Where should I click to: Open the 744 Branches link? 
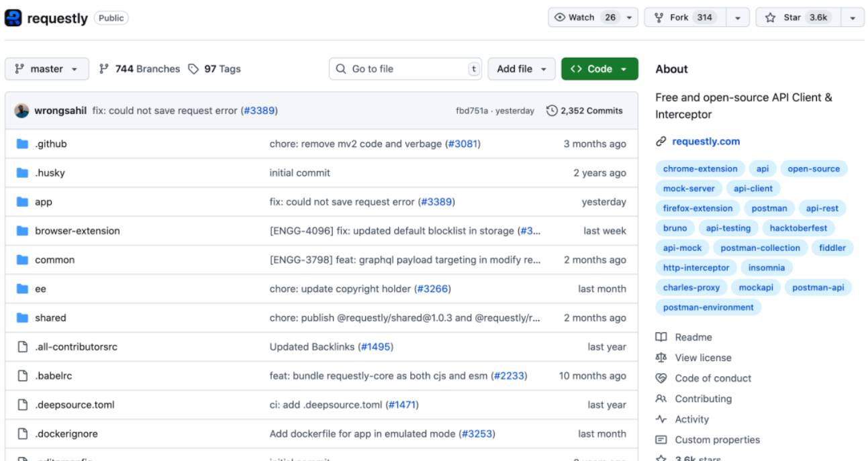click(140, 69)
